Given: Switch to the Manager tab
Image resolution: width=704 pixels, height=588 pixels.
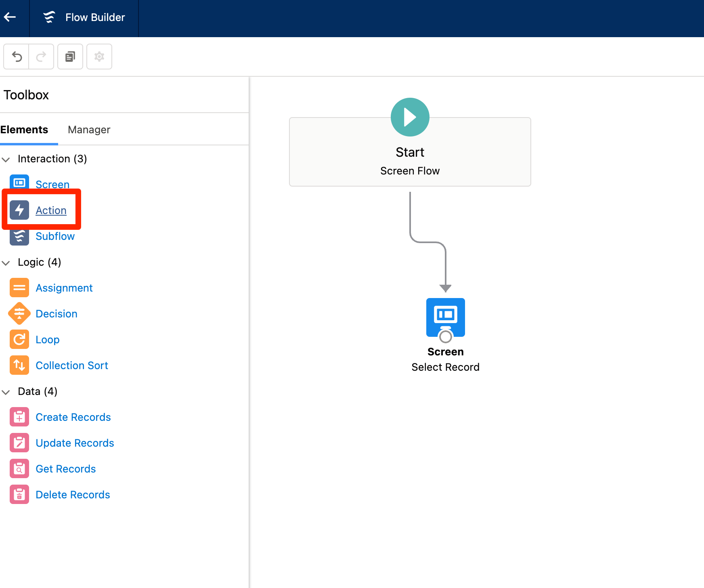Looking at the screenshot, I should click(89, 130).
